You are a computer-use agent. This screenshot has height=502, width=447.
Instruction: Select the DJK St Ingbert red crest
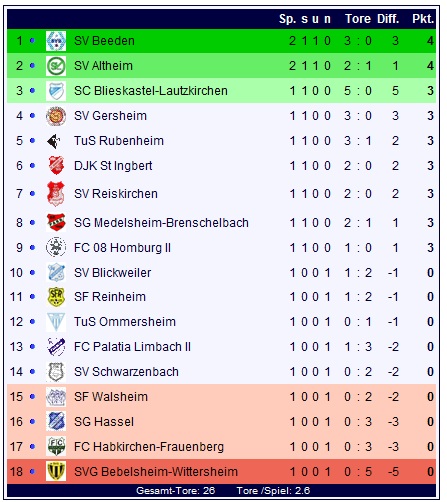click(56, 165)
